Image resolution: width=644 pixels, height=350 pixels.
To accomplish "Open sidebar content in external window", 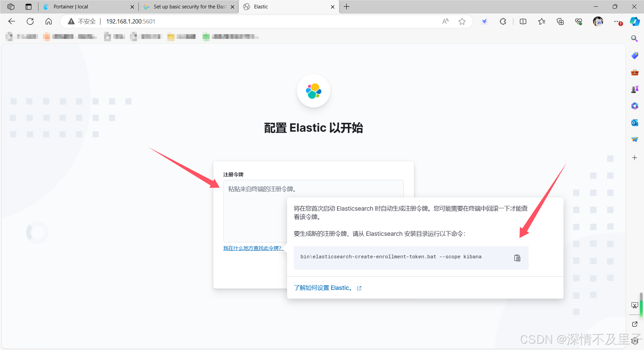I will [635, 324].
